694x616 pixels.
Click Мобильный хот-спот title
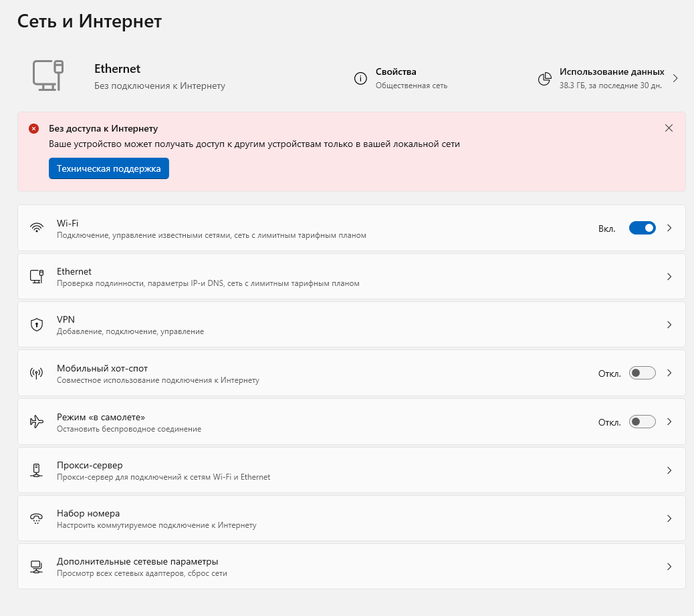pos(102,368)
